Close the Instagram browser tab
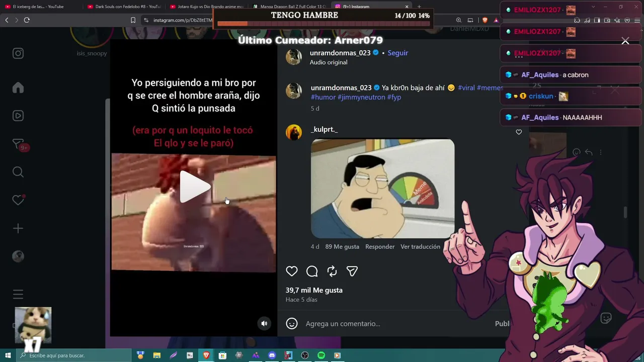 click(407, 7)
